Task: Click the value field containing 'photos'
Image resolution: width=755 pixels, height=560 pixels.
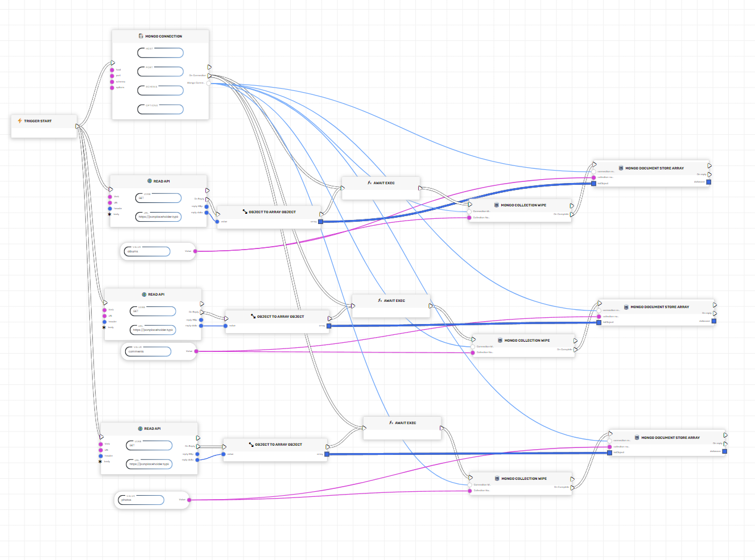Action: (x=141, y=500)
